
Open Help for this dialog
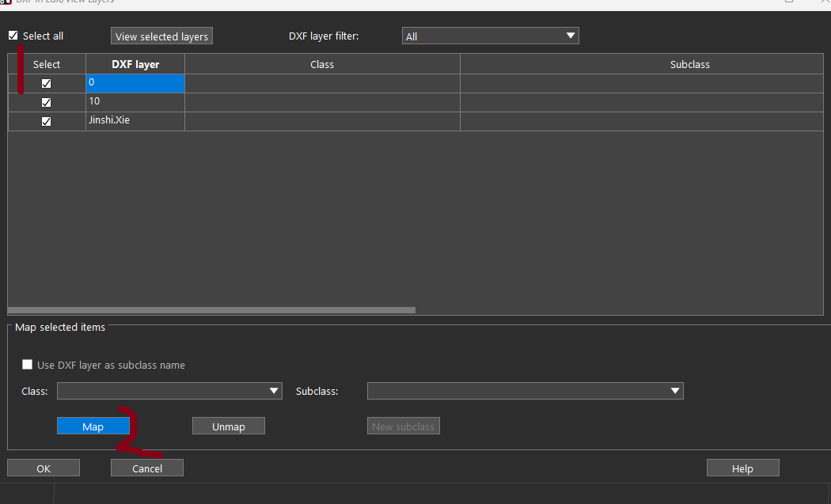click(742, 468)
